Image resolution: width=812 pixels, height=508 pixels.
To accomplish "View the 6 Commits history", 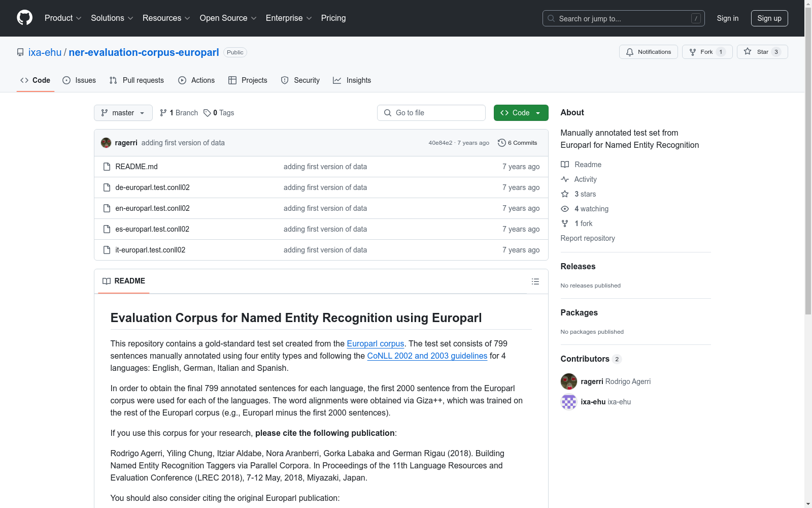I will coord(518,143).
